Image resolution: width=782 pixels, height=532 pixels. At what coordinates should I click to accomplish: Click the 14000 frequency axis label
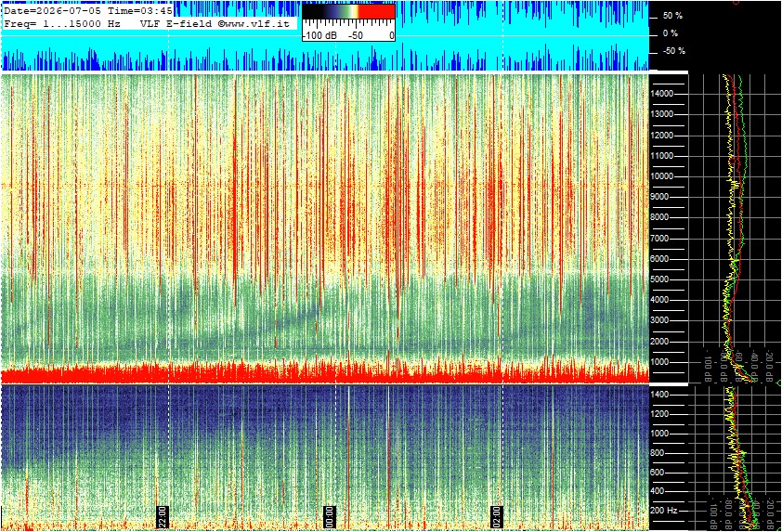pyautogui.click(x=662, y=94)
